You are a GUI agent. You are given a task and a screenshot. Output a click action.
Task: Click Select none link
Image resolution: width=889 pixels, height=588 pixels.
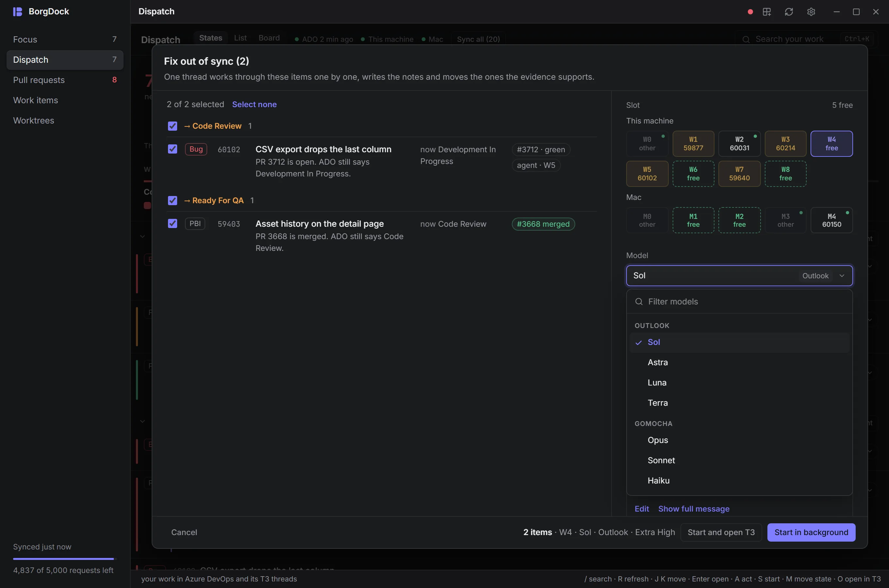coord(254,104)
